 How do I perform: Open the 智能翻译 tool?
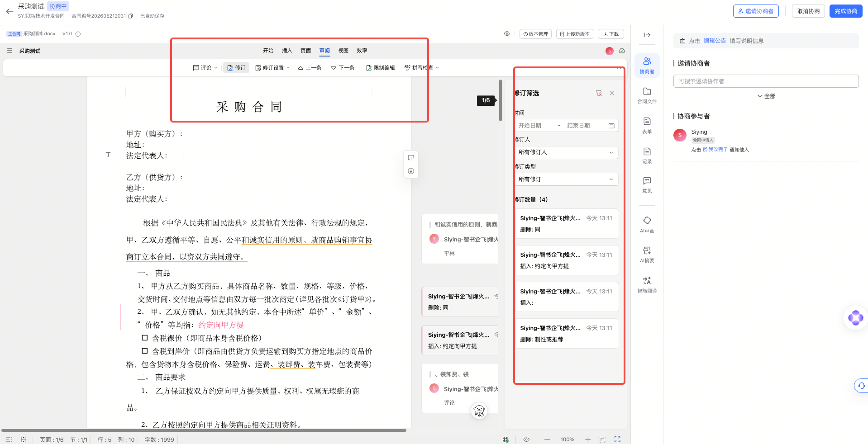(647, 285)
